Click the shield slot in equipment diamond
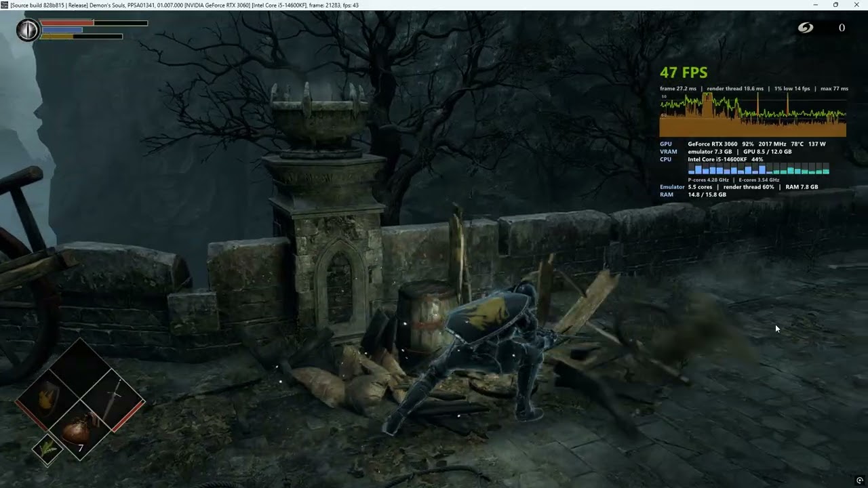868x488 pixels. (47, 400)
